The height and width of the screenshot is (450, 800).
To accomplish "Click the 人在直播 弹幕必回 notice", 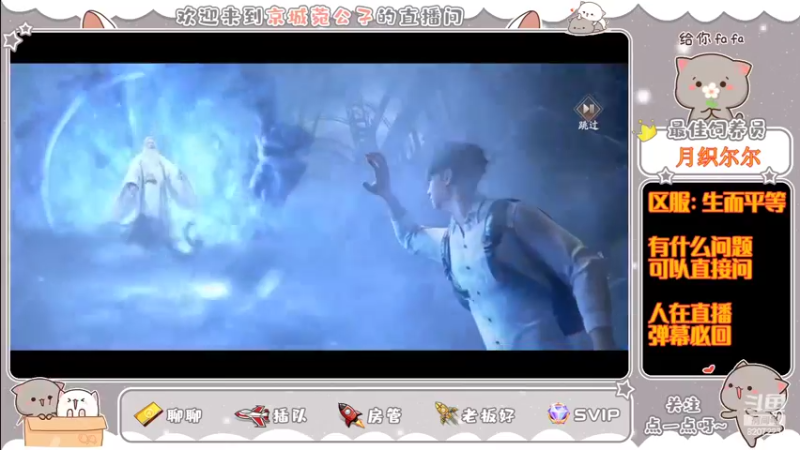I will (x=690, y=324).
